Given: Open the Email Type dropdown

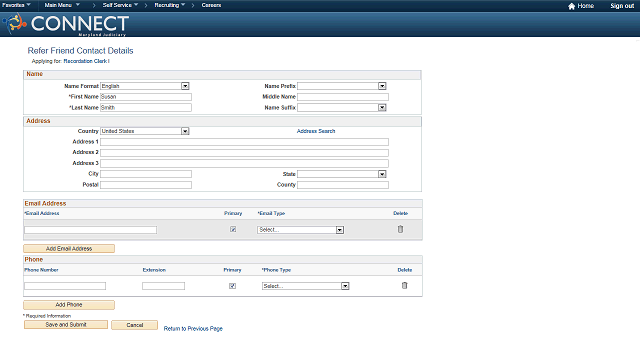Looking at the screenshot, I should pyautogui.click(x=300, y=230).
